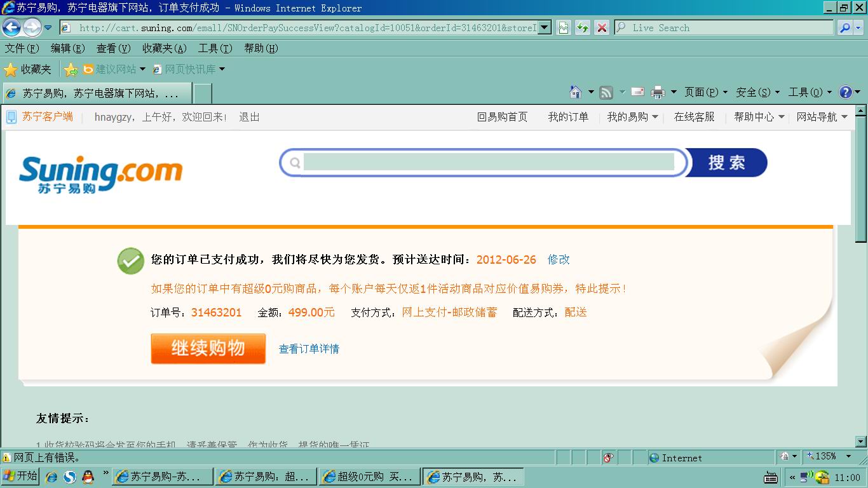Click 修改 next to delivery date

(559, 259)
